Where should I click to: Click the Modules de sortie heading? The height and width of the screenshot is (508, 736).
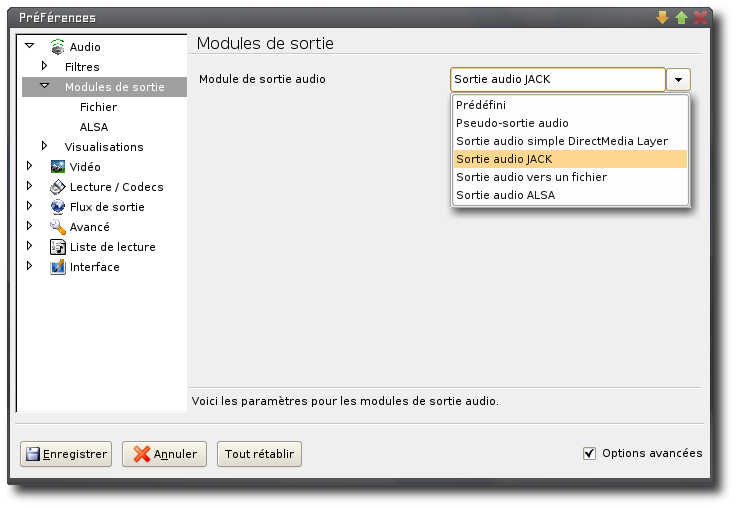click(265, 43)
